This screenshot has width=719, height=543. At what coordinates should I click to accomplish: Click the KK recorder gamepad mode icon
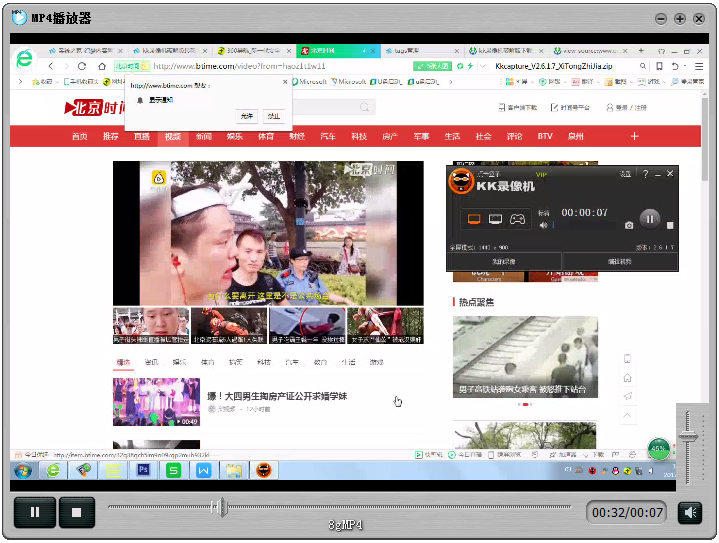(518, 219)
